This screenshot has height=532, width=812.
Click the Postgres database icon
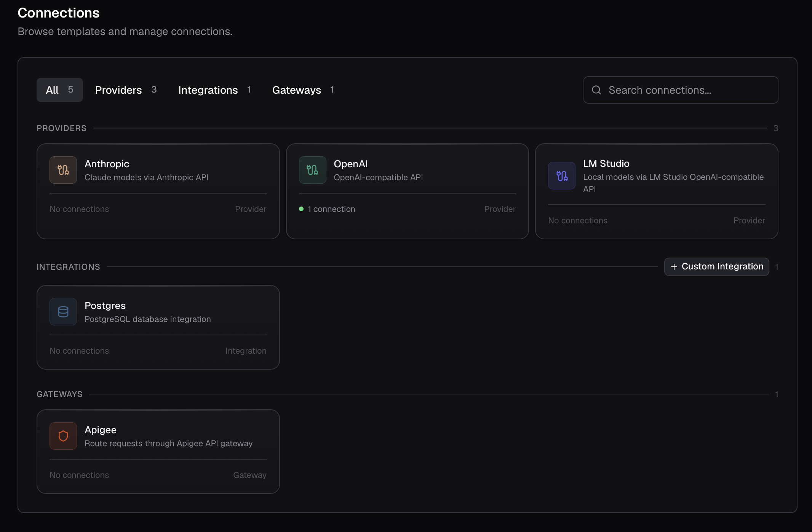pyautogui.click(x=63, y=312)
